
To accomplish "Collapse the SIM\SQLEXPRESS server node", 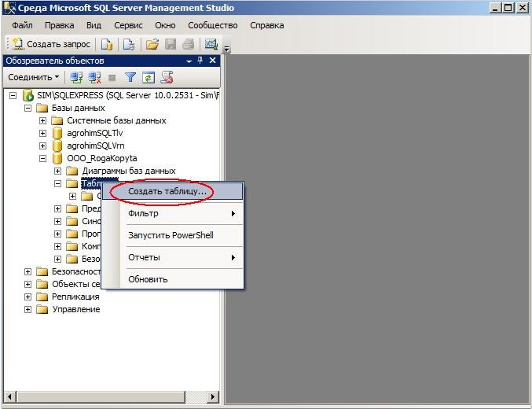I will click(13, 95).
